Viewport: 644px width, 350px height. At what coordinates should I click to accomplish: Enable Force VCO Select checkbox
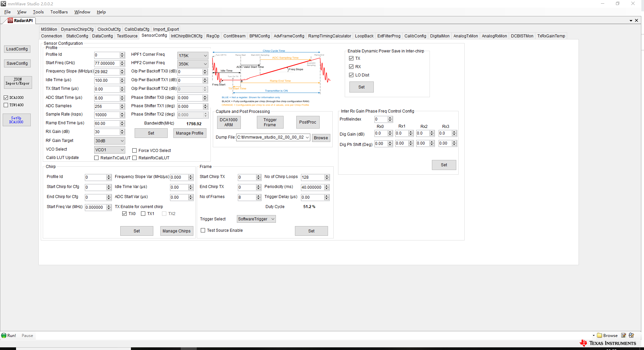coord(134,151)
